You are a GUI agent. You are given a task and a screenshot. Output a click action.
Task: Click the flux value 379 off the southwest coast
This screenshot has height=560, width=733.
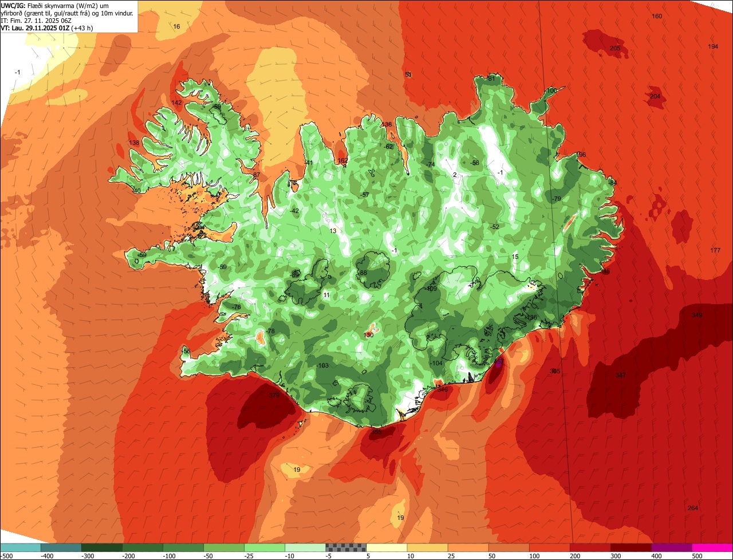[x=274, y=395]
